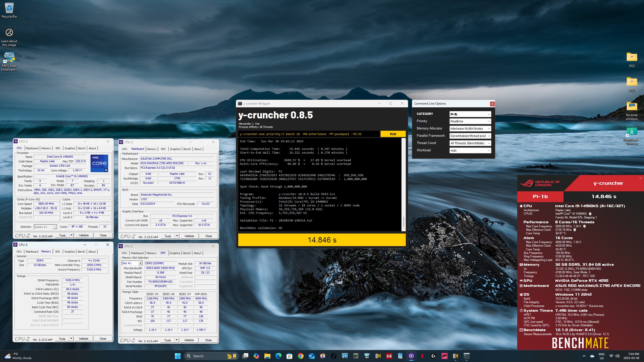This screenshot has height=362, width=644.
Task: Open network status in system tray
Action: [x=611, y=356]
